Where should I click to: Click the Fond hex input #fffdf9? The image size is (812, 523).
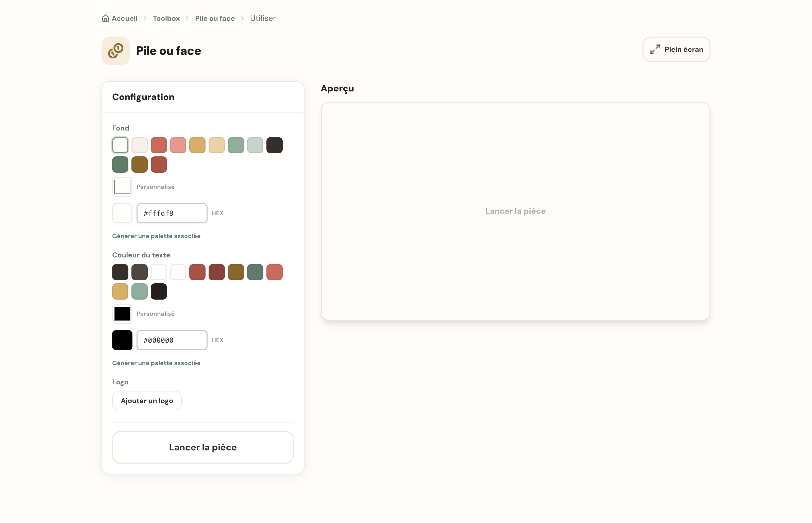(x=172, y=213)
